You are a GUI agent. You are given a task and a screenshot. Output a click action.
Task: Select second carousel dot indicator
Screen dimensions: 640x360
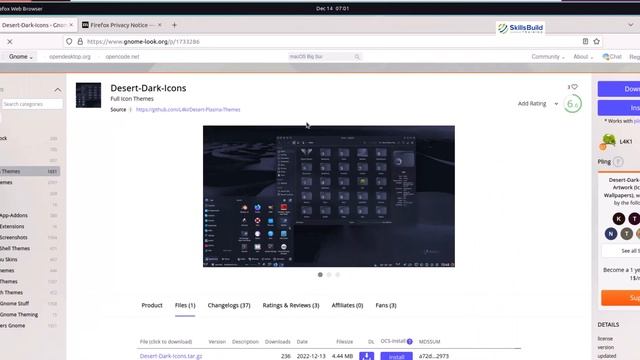(329, 275)
